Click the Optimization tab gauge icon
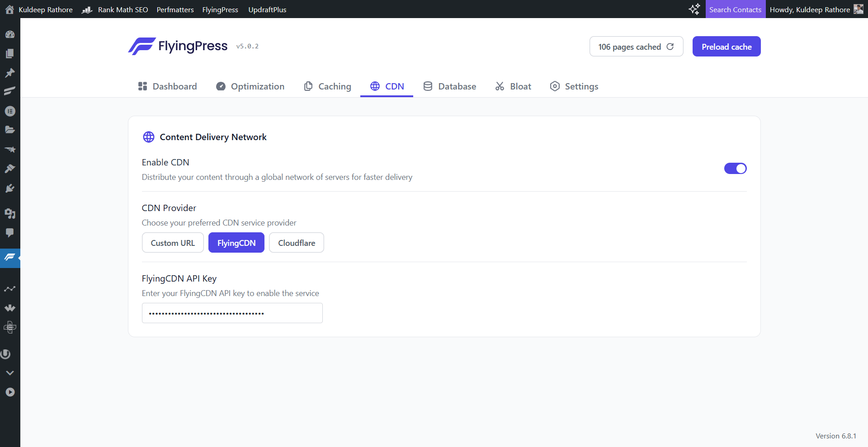This screenshot has height=447, width=868. coord(221,86)
